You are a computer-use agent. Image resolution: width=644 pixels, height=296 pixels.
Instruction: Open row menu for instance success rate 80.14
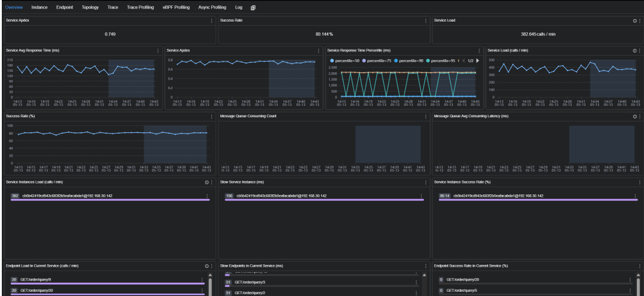click(x=635, y=196)
